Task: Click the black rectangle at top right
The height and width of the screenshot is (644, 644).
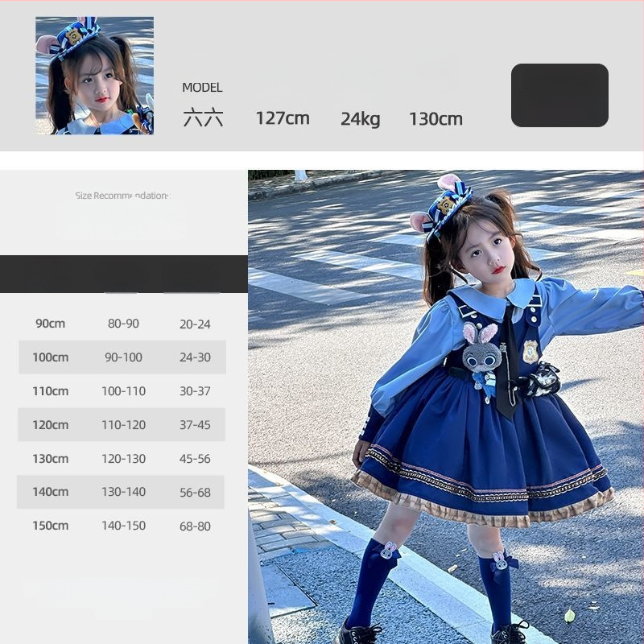Action: click(x=559, y=95)
